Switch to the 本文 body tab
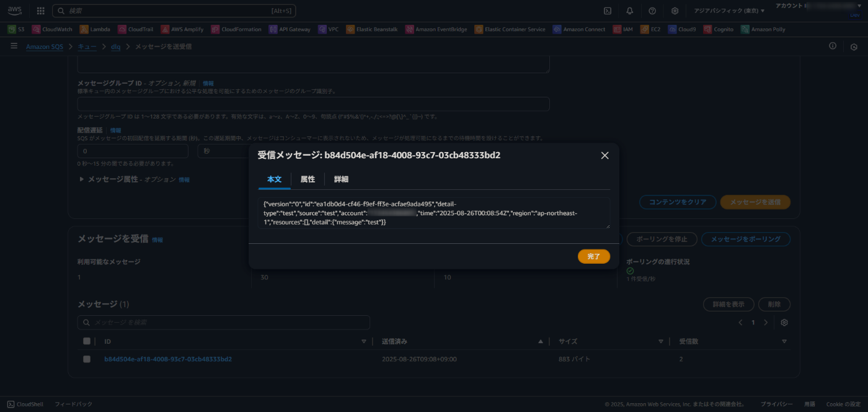The height and width of the screenshot is (412, 868). pos(274,179)
